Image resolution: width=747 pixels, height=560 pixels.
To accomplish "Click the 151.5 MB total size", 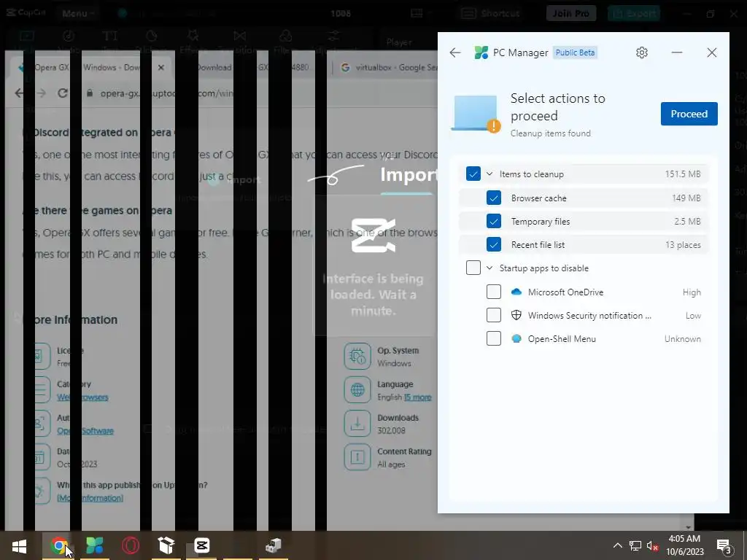I will coord(683,174).
